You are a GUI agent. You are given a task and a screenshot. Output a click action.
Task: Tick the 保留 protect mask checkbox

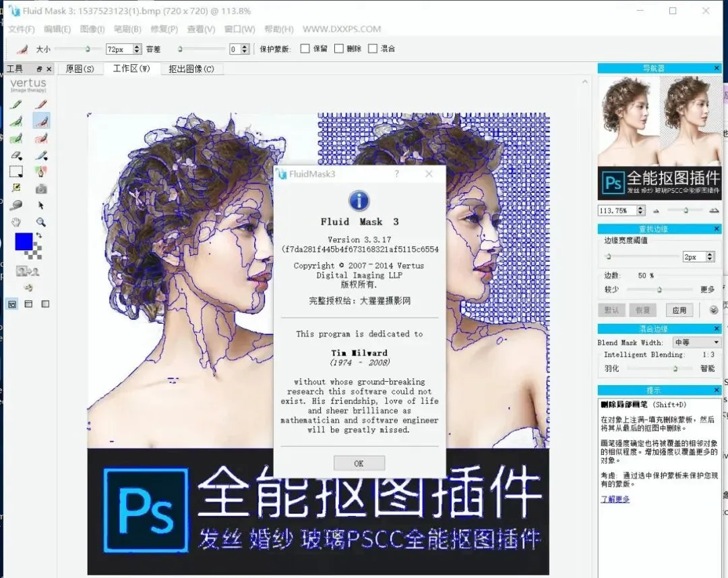[x=305, y=49]
